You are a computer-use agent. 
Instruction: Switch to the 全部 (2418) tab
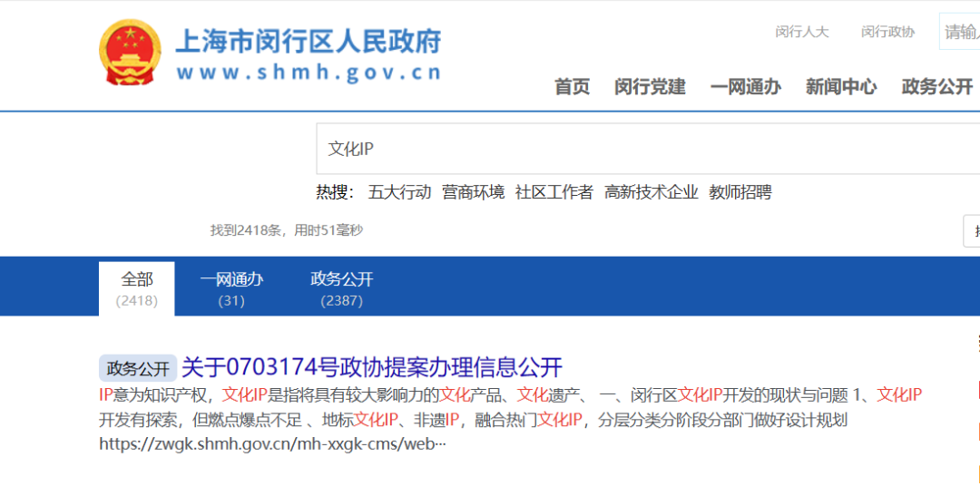(137, 288)
